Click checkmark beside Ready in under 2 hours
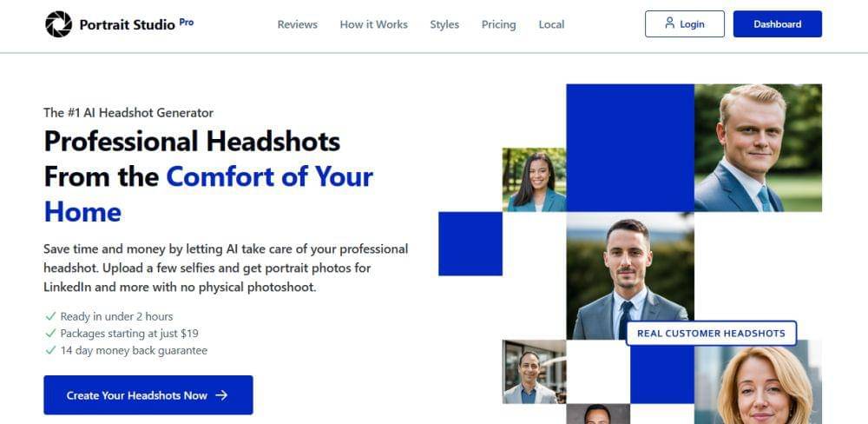868x424 pixels. click(50, 316)
